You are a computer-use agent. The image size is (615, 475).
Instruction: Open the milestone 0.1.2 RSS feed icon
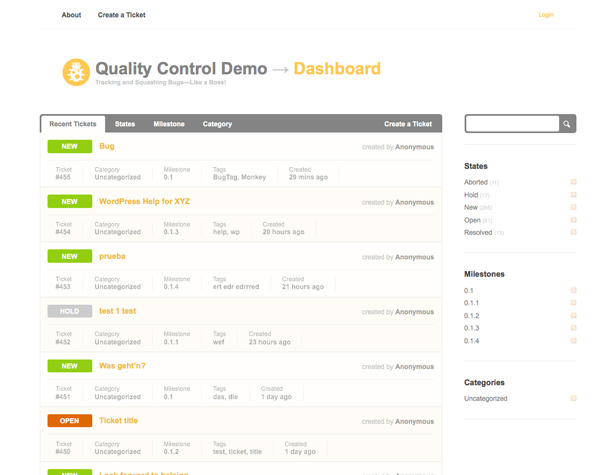573,315
